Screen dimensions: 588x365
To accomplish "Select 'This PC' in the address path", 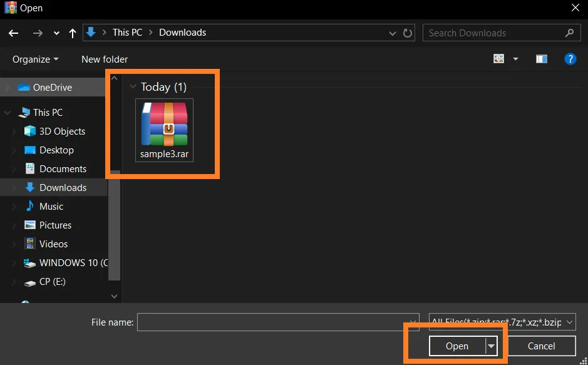I will (x=128, y=33).
